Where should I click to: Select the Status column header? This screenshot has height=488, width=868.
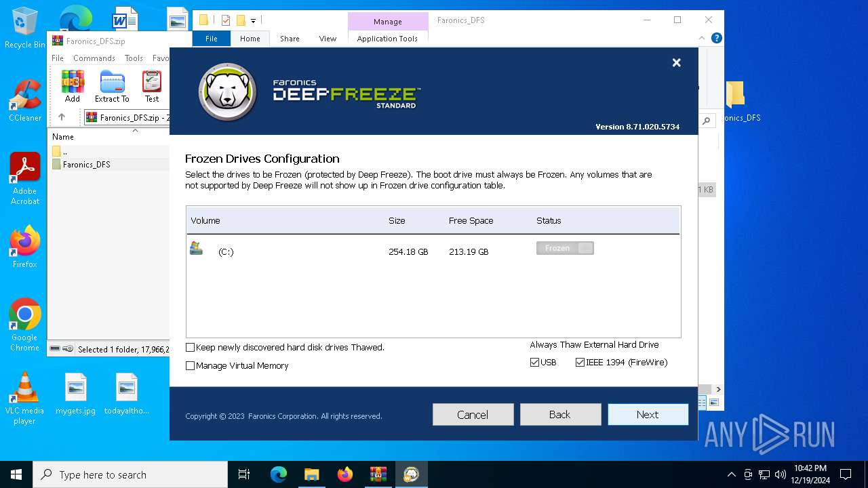tap(549, 221)
